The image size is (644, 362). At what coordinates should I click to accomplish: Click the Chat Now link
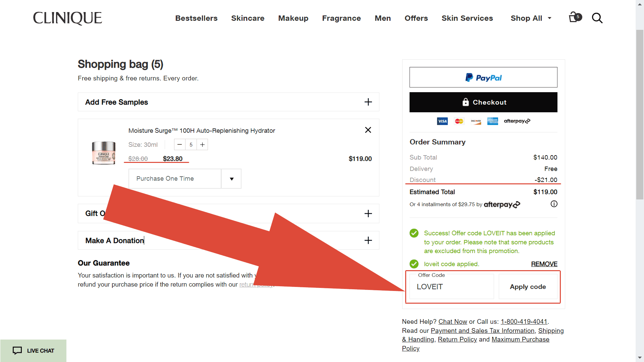[452, 321]
